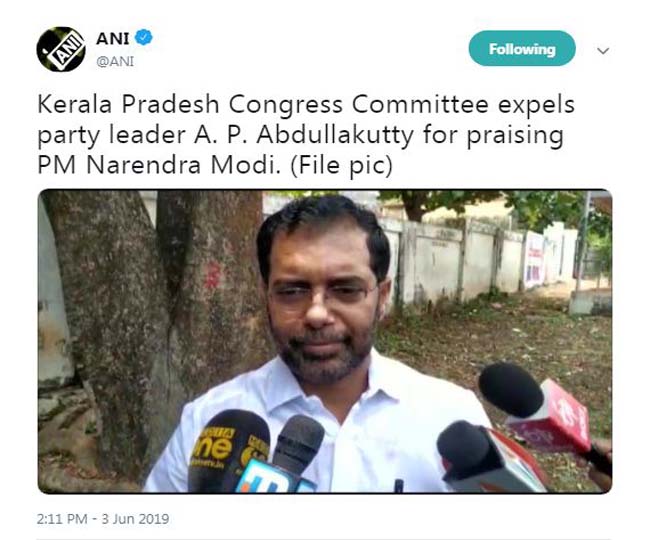This screenshot has width=650, height=540.
Task: Click the tweet text about Kerala Pradesh Congress
Action: point(306,135)
